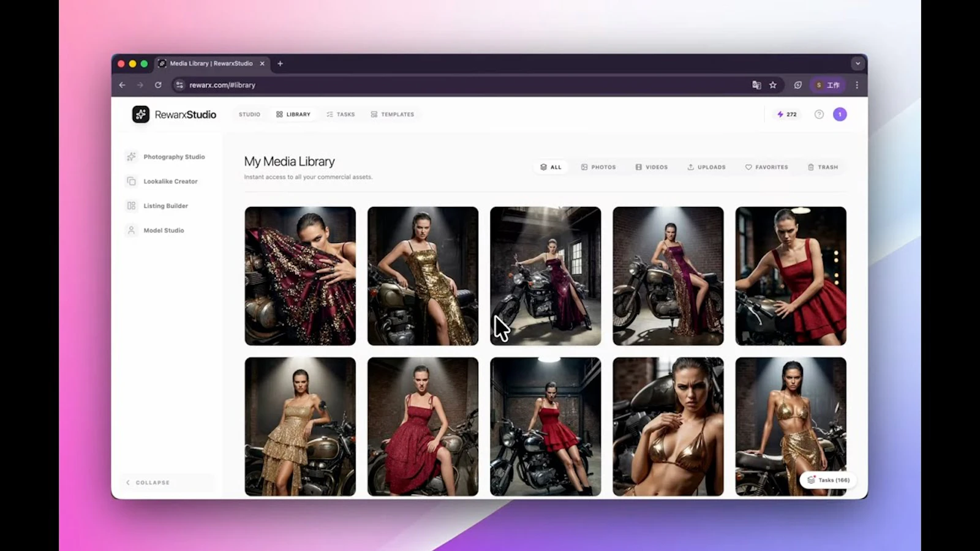980x551 pixels.
Task: Open the Tasks (166) floating button
Action: point(828,480)
